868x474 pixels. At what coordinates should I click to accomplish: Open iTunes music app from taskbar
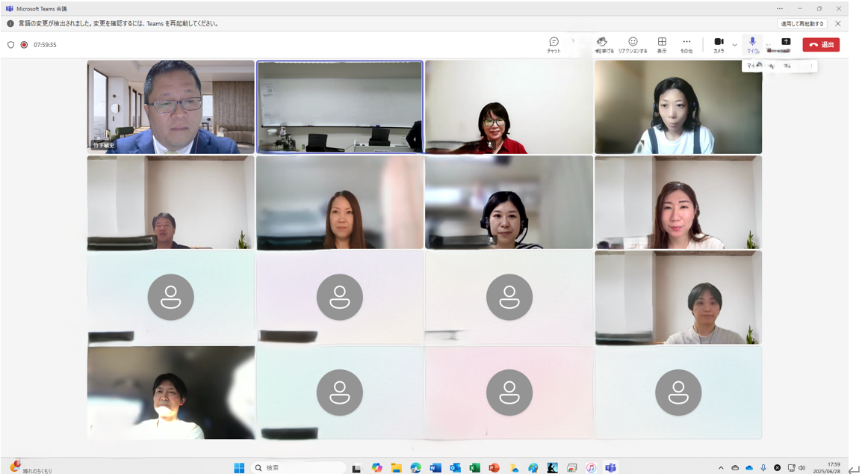[x=591, y=468]
